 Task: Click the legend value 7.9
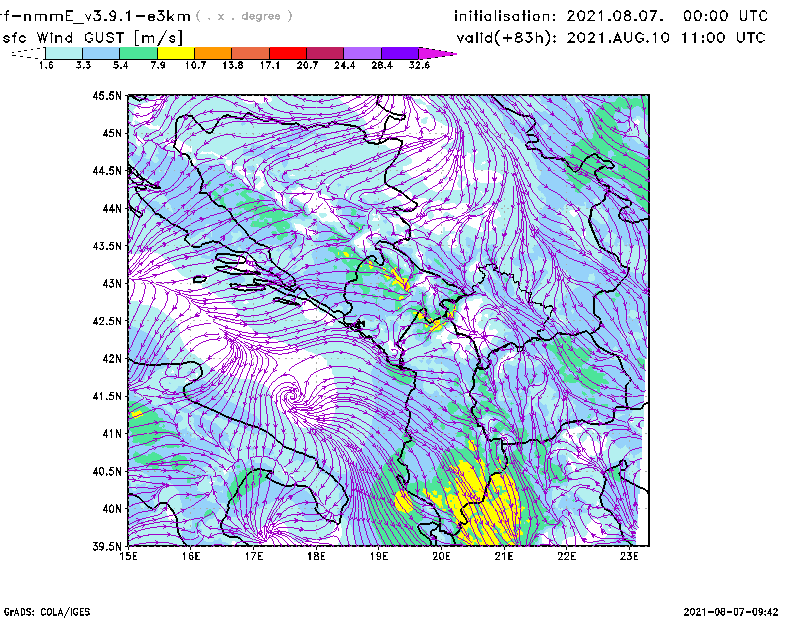point(158,65)
